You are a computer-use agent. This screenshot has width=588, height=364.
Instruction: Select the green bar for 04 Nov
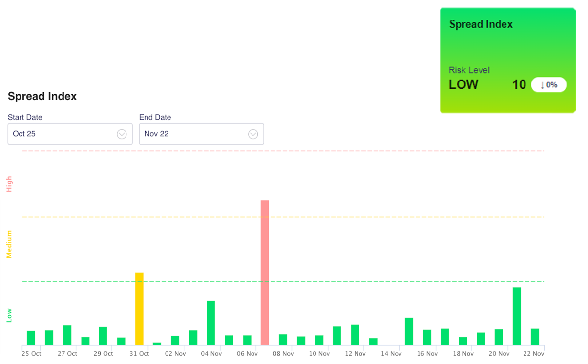tap(211, 323)
